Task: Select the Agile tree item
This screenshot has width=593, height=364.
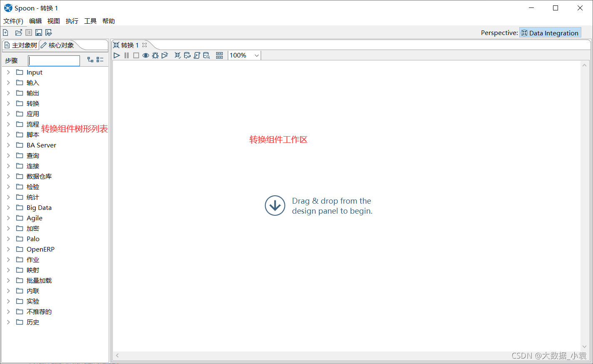Action: click(x=35, y=218)
